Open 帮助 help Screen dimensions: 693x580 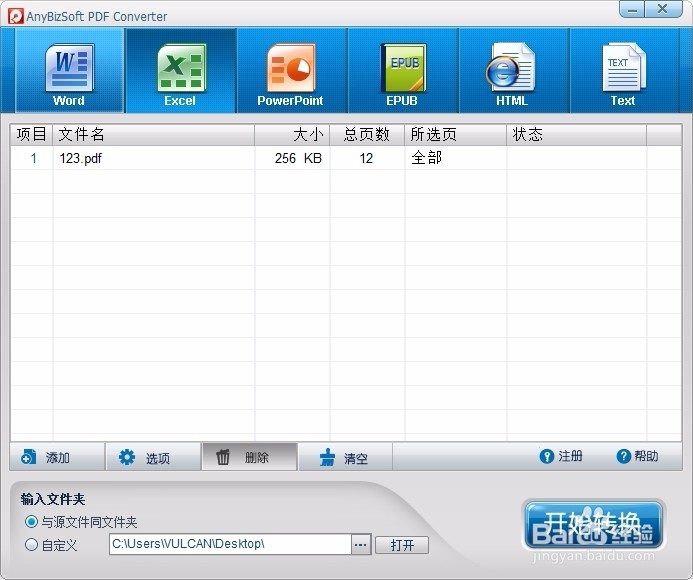click(x=637, y=456)
